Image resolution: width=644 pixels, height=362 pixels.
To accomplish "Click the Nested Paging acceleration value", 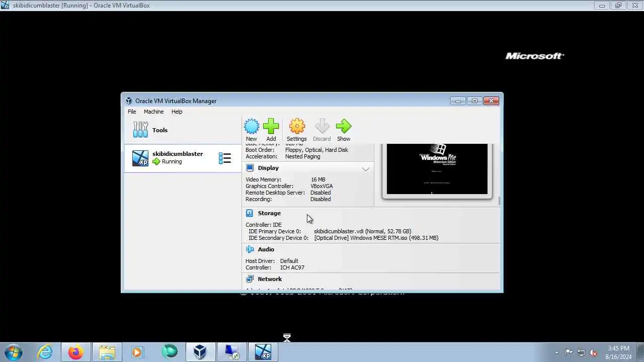I will (x=302, y=156).
